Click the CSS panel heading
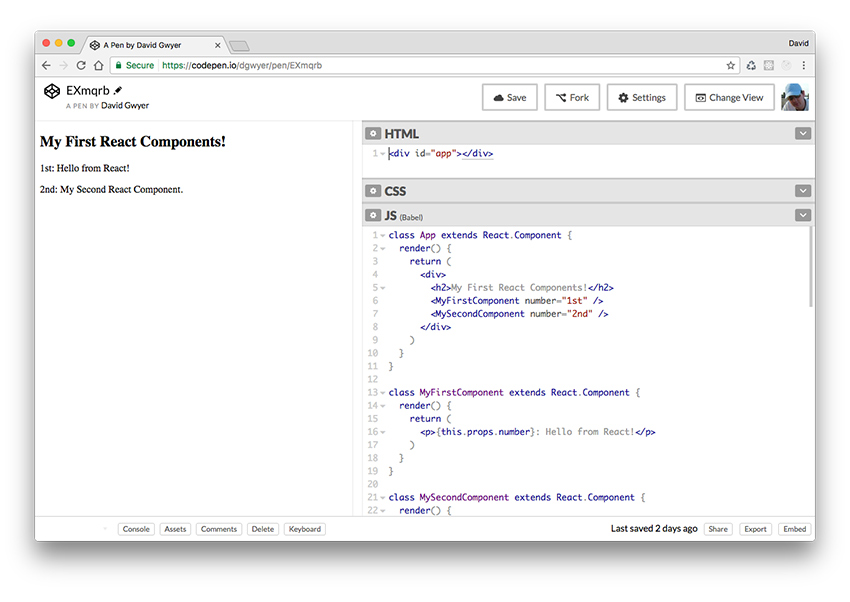Image resolution: width=850 pixels, height=602 pixels. pyautogui.click(x=395, y=191)
